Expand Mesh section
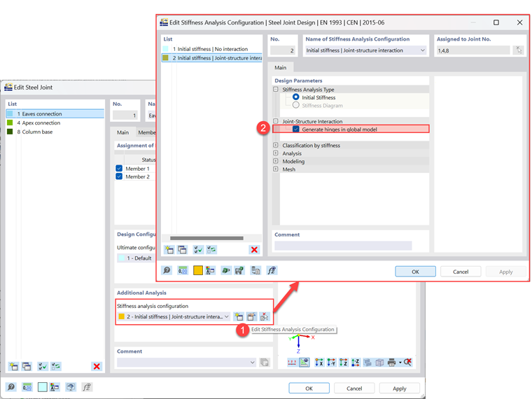Image resolution: width=532 pixels, height=399 pixels. (x=276, y=169)
